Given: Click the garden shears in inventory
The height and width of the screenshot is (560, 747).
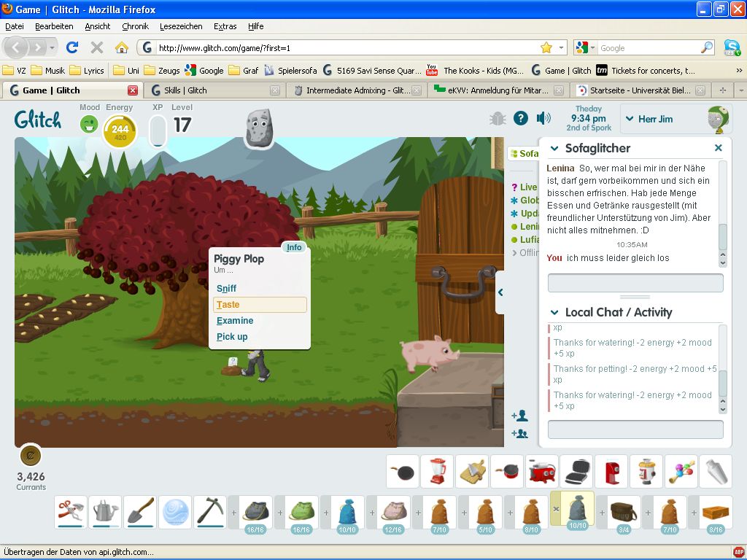Looking at the screenshot, I should [x=71, y=511].
